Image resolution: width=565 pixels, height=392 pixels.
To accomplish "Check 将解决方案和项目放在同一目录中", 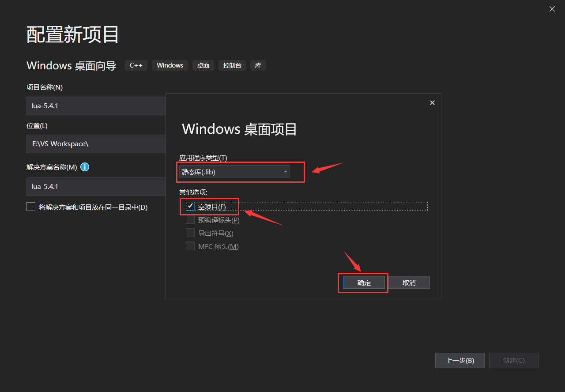I will 31,206.
